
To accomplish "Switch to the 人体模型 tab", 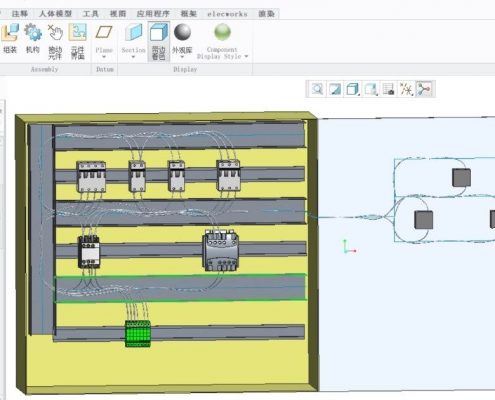I will coord(55,14).
